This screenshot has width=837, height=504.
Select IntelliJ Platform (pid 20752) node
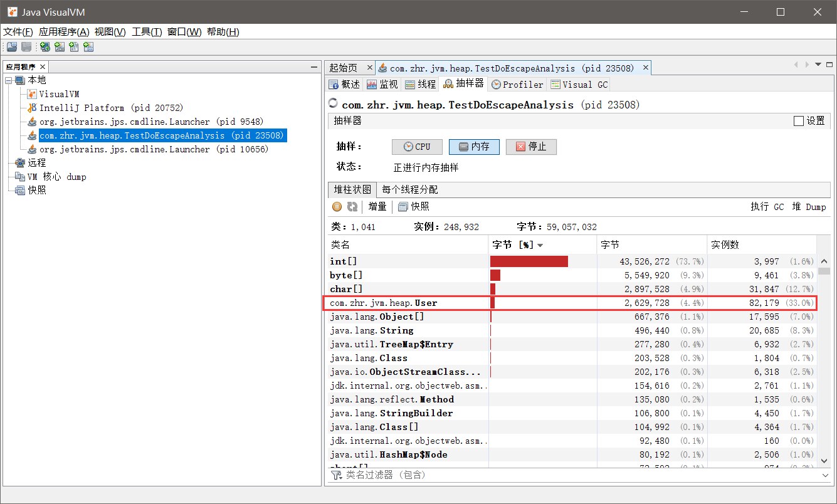[111, 108]
